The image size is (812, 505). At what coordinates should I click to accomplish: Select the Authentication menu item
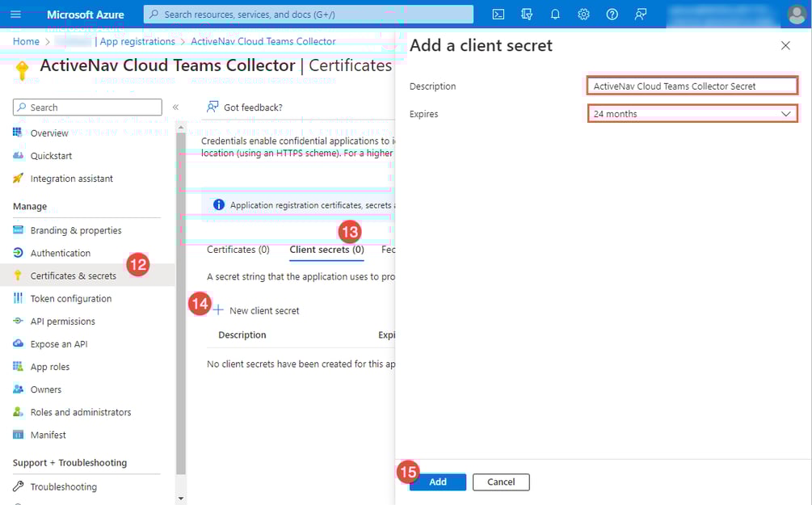pyautogui.click(x=59, y=252)
